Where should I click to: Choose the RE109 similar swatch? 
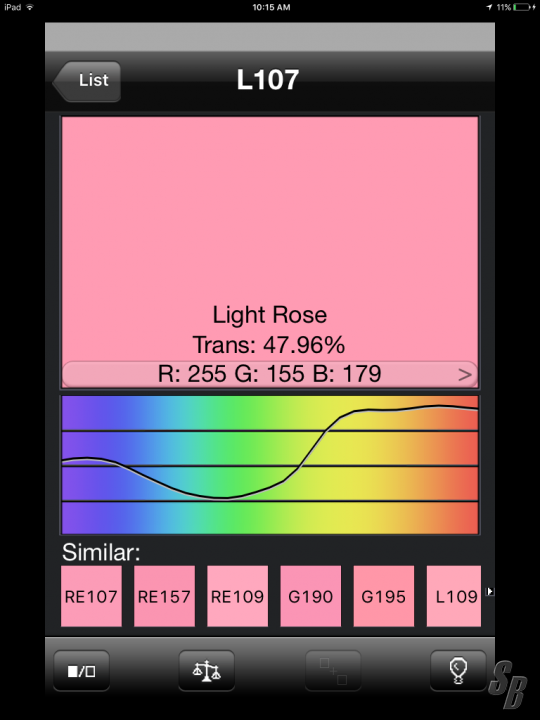click(x=237, y=596)
